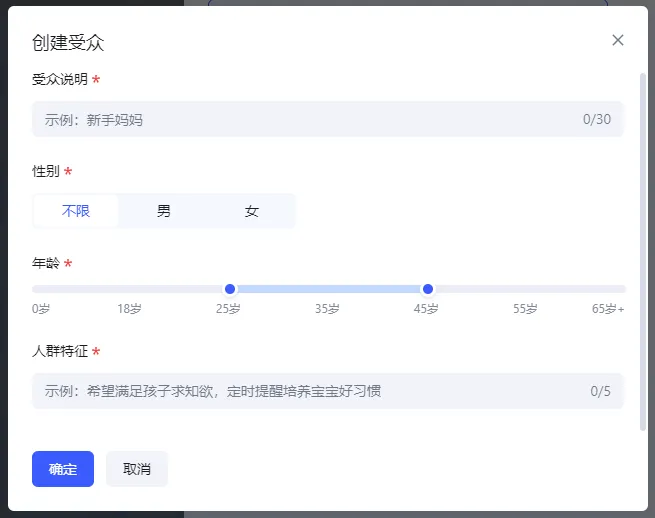
Task: Click the dialog vertical scrollbar
Action: pyautogui.click(x=643, y=252)
